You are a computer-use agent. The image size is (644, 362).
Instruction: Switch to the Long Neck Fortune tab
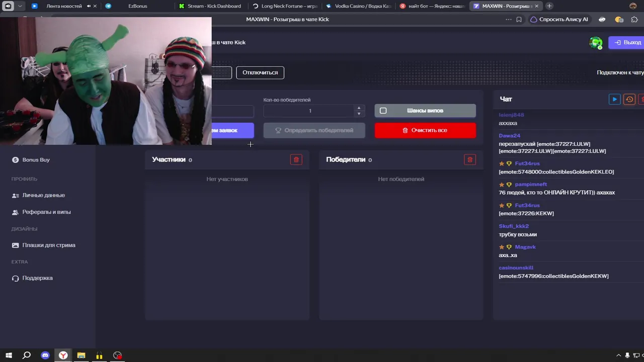[285, 6]
